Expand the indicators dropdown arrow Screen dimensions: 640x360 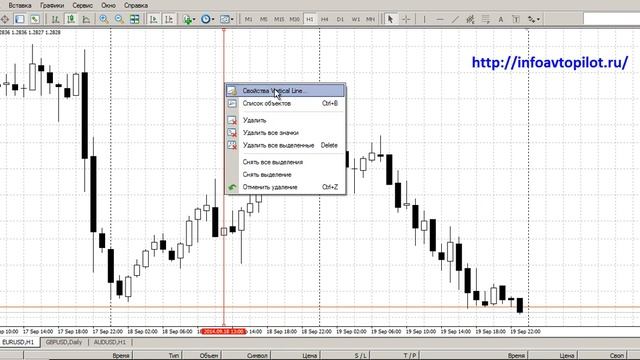point(194,19)
